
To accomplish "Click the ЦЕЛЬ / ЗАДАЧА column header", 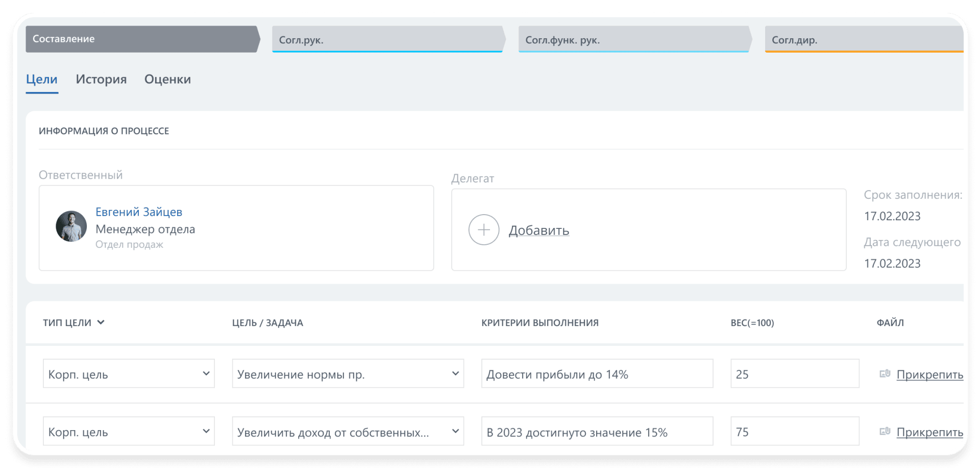I will coord(267,323).
